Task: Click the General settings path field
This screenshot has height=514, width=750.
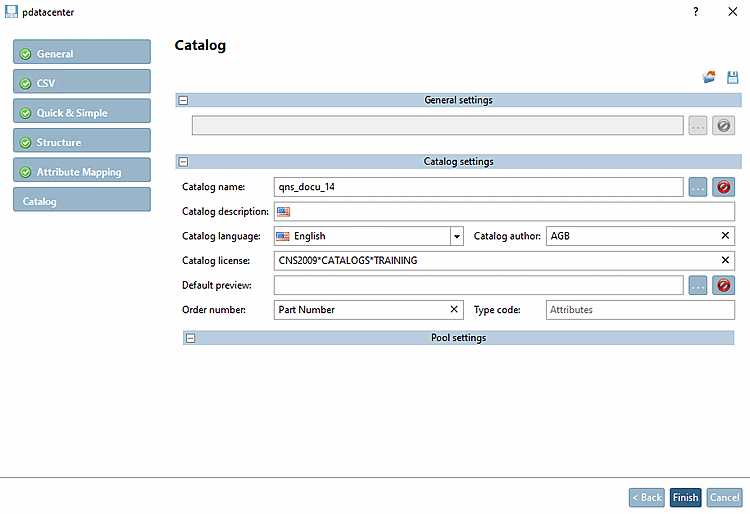Action: click(438, 125)
